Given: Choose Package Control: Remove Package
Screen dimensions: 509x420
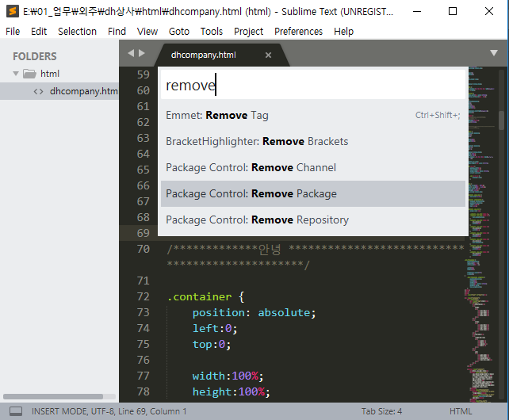Looking at the screenshot, I should pyautogui.click(x=313, y=194).
